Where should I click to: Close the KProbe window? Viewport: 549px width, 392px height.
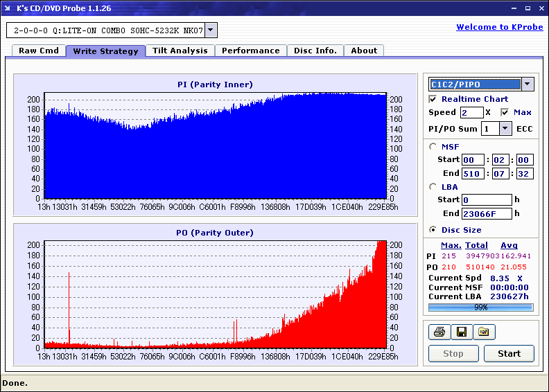(541, 8)
